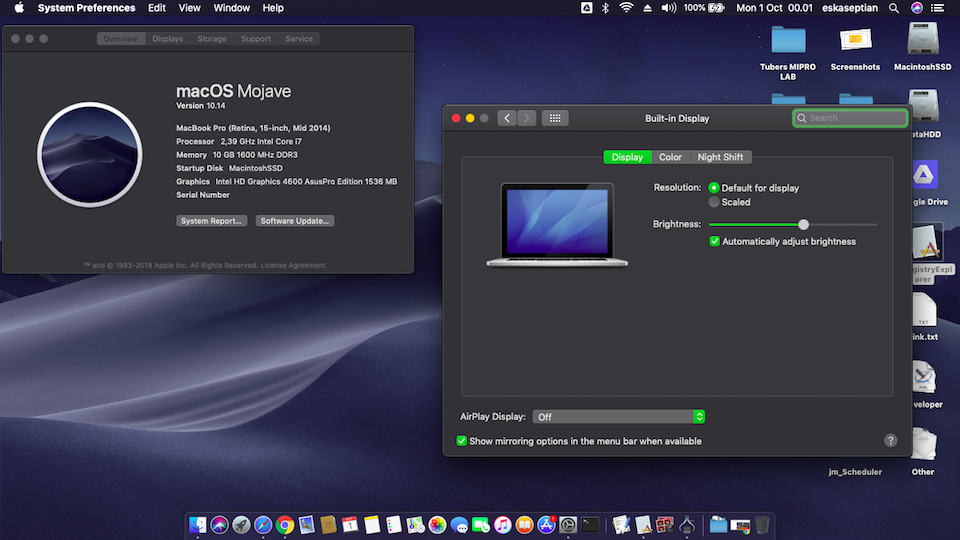Open Maps from the Dock

click(416, 525)
